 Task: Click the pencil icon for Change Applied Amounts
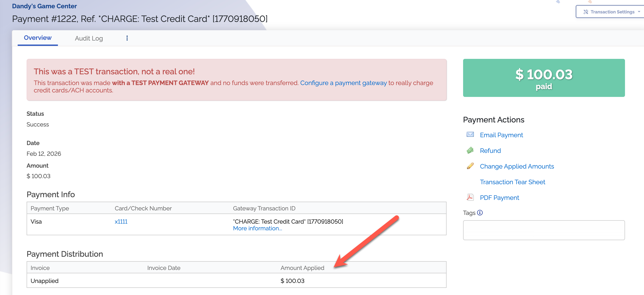pyautogui.click(x=470, y=166)
